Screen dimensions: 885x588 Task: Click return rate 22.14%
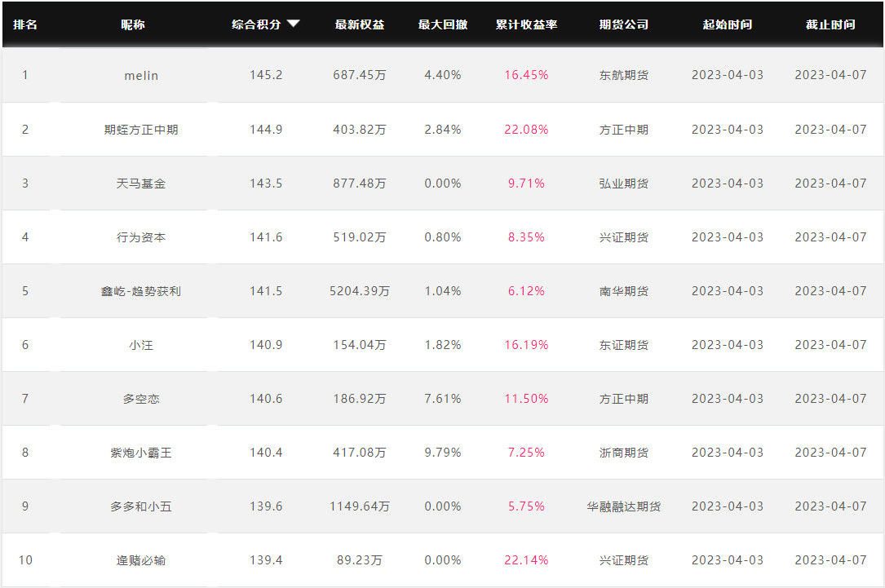(526, 560)
